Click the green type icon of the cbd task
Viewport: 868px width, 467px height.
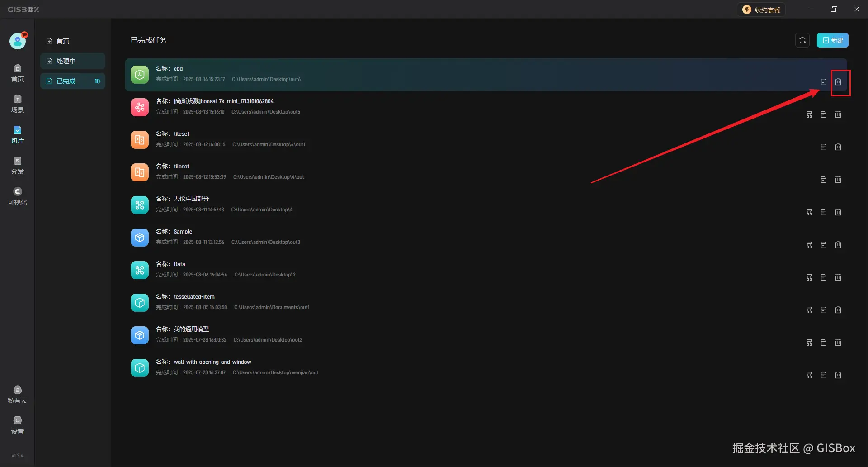(140, 75)
